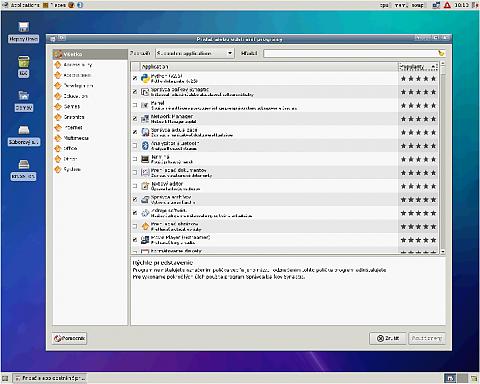The height and width of the screenshot is (384, 480).
Task: Click the clear search icon in search field
Action: coord(441,53)
